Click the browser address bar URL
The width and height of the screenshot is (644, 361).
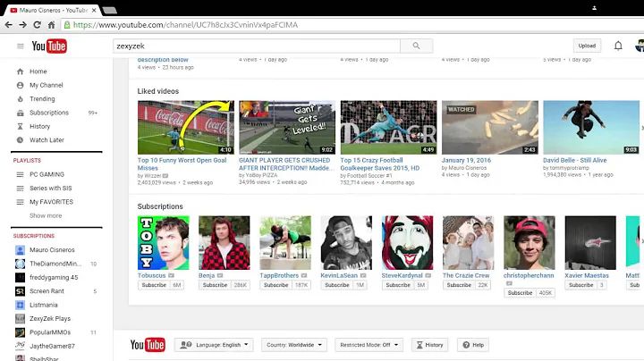tap(185, 25)
